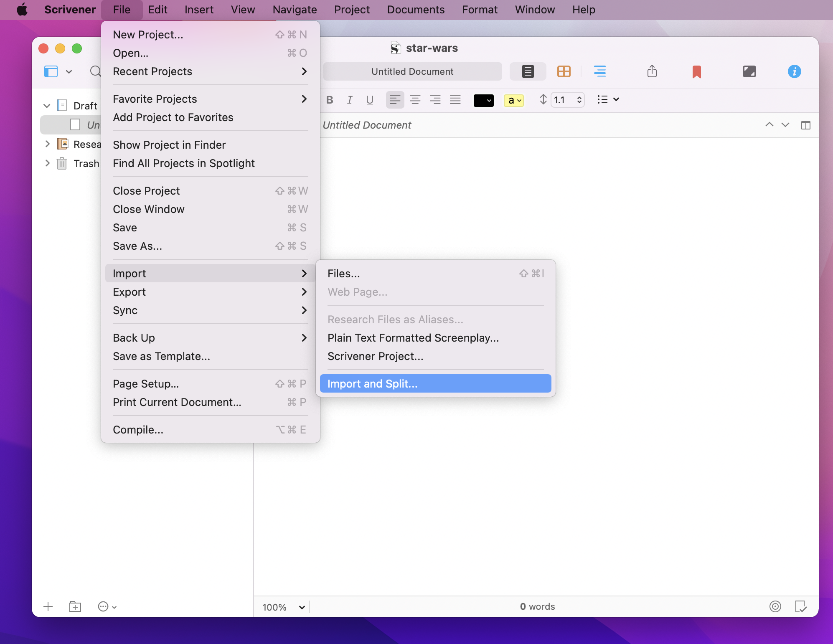This screenshot has width=833, height=644.
Task: Choose Save As… from File menu
Action: point(210,246)
